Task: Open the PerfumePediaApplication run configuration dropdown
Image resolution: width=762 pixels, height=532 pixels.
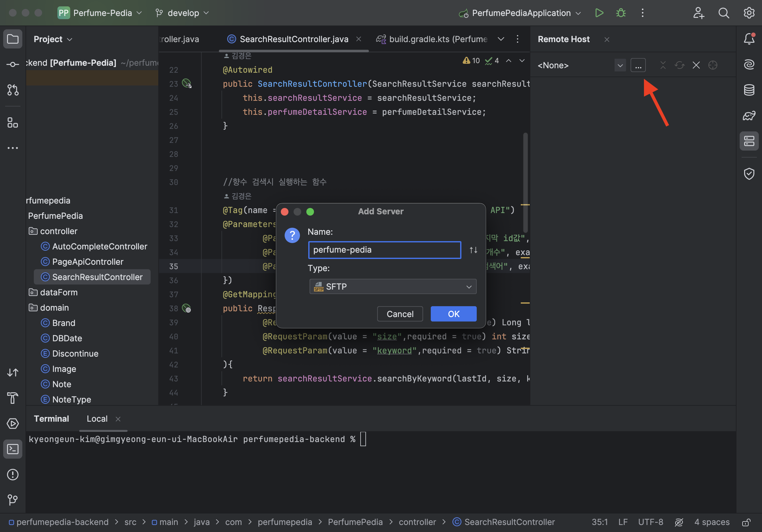Action: [x=521, y=13]
